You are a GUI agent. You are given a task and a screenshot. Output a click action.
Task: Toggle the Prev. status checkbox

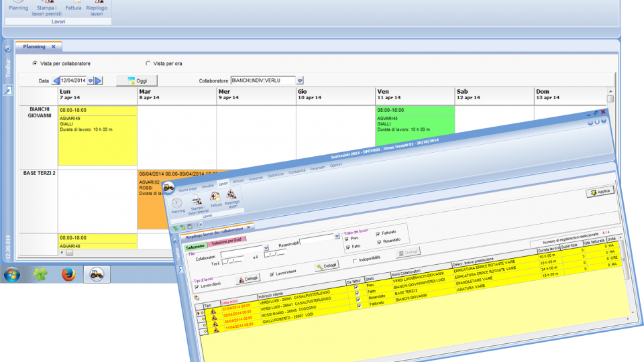[347, 239]
